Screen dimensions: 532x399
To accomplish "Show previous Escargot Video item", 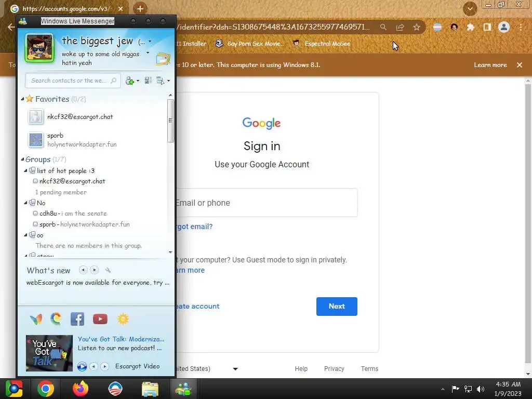I will (x=94, y=366).
